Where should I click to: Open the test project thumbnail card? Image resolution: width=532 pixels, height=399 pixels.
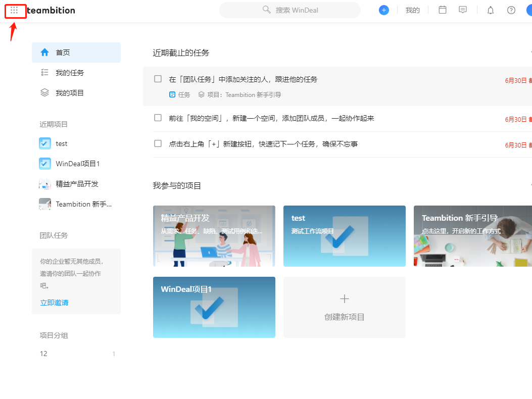tap(344, 236)
